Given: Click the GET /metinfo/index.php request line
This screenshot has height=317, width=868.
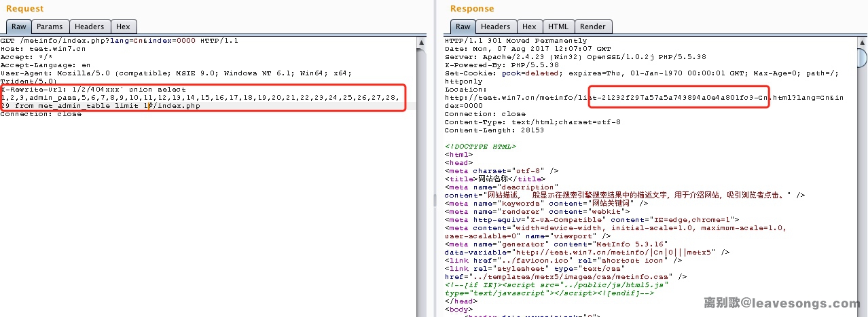Looking at the screenshot, I should pyautogui.click(x=120, y=41).
